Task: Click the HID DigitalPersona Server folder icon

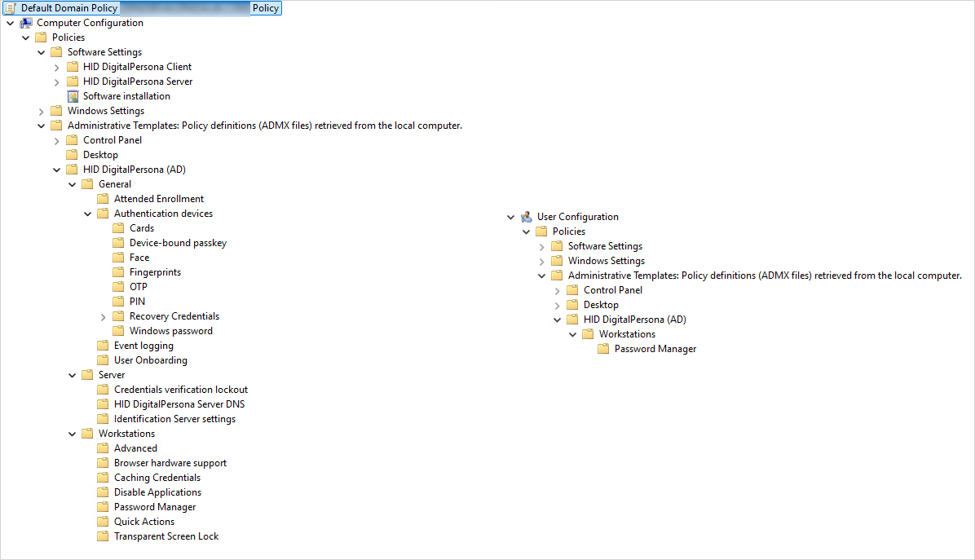Action: point(73,82)
